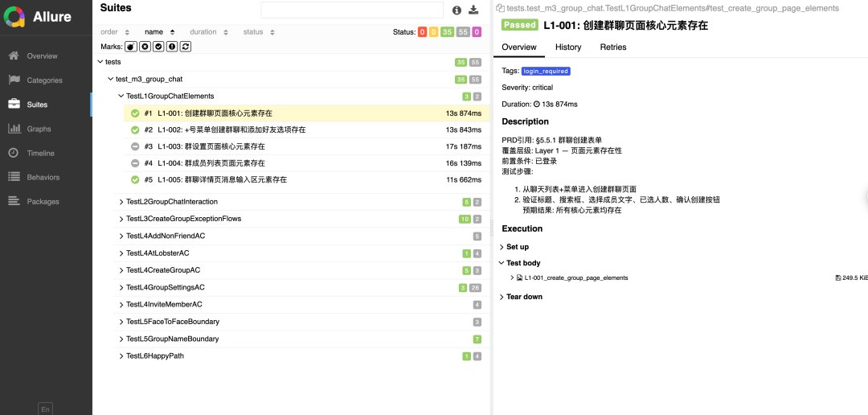The image size is (868, 415).
Task: Toggle the new-failed X mark filter
Action: 145,47
